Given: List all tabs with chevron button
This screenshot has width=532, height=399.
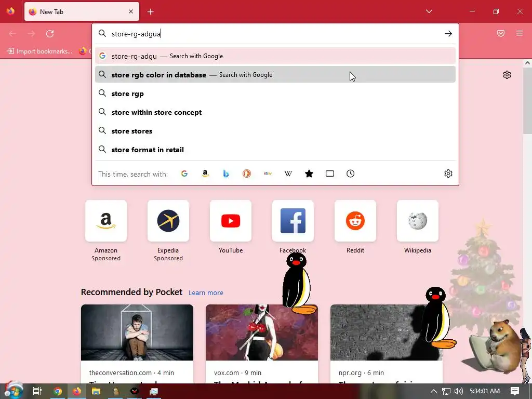Looking at the screenshot, I should coord(429,11).
